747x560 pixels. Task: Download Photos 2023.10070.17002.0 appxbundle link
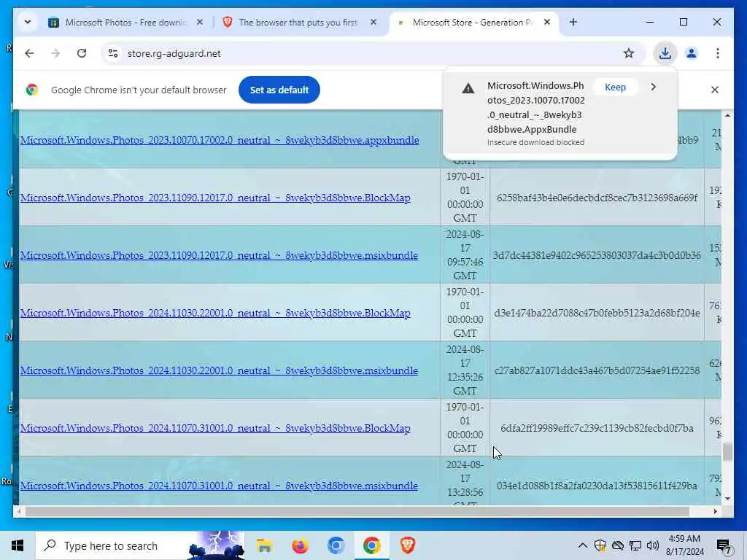[220, 140]
